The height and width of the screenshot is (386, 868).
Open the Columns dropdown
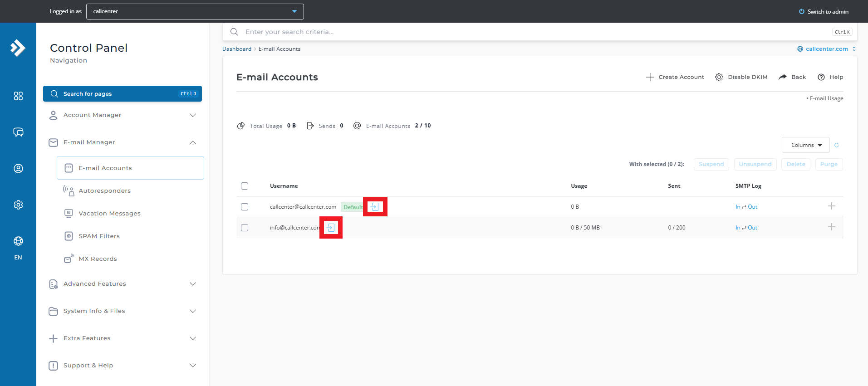tap(805, 145)
